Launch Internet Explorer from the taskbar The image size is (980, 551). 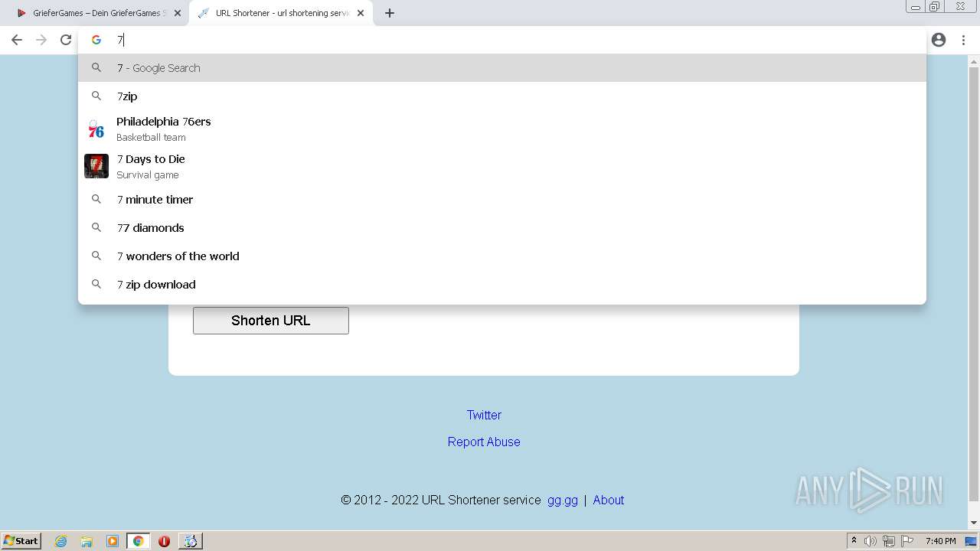click(61, 541)
